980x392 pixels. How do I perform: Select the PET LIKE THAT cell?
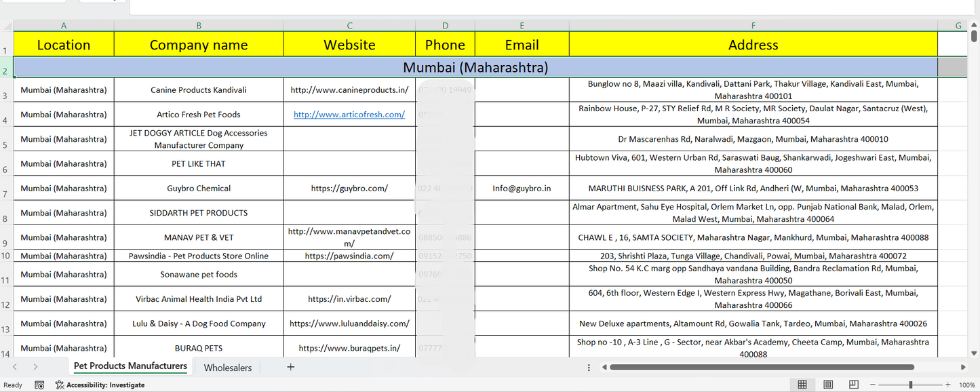point(199,163)
